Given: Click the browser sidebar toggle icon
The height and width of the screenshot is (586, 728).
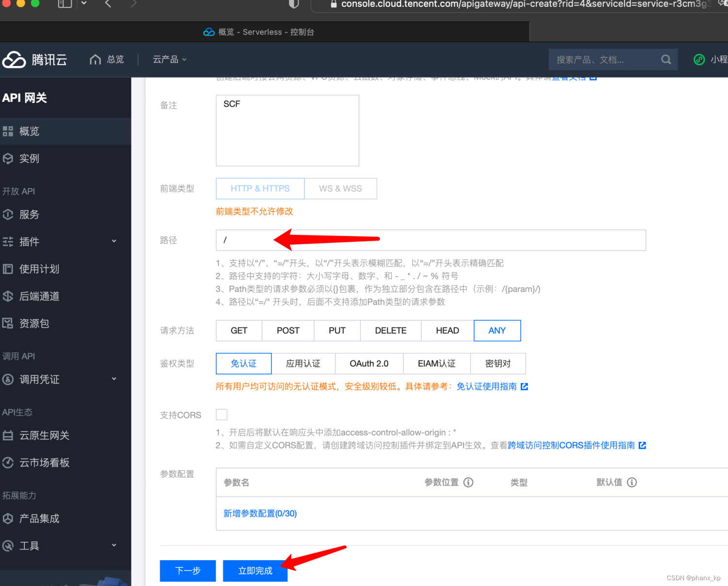Looking at the screenshot, I should 65,4.
